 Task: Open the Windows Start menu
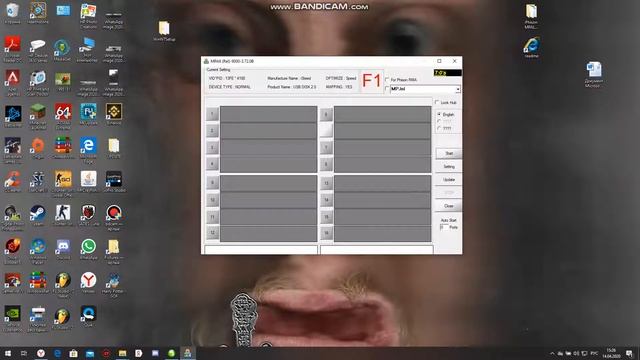pos(8,353)
